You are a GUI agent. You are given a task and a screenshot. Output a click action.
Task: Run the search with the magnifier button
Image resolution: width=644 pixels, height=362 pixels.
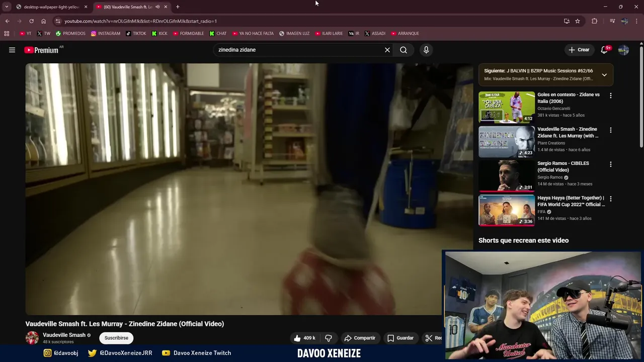404,50
